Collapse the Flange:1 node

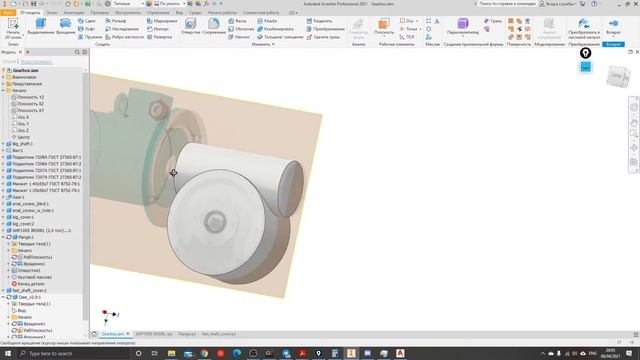(x=3, y=237)
